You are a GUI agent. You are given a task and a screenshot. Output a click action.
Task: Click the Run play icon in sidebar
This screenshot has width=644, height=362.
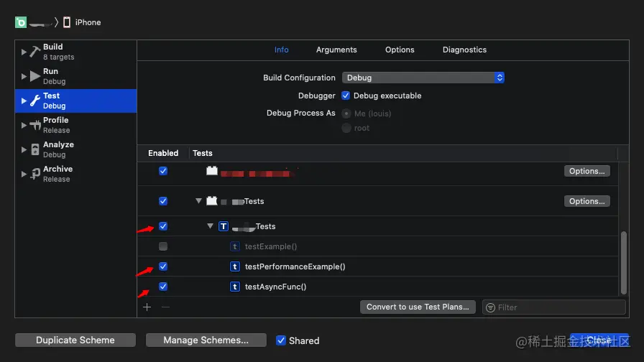coord(35,76)
